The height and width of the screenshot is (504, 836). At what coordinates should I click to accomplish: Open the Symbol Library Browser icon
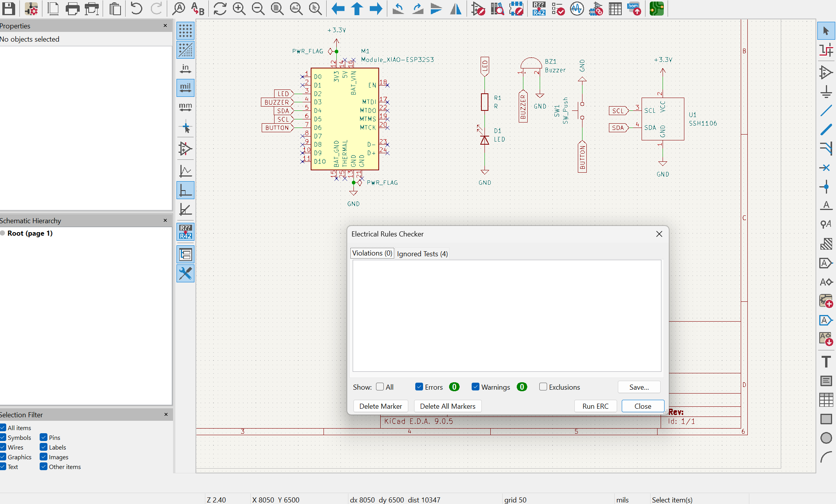[x=497, y=8]
